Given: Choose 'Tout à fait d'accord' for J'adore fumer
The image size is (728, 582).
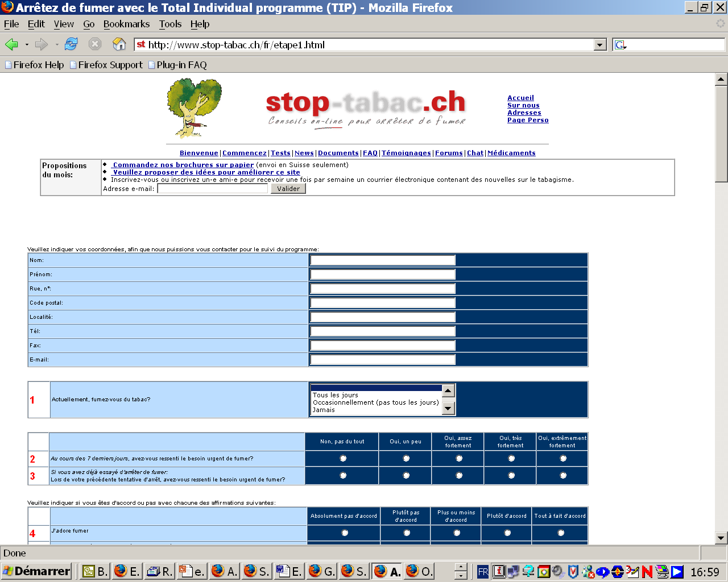Looking at the screenshot, I should pyautogui.click(x=561, y=533).
